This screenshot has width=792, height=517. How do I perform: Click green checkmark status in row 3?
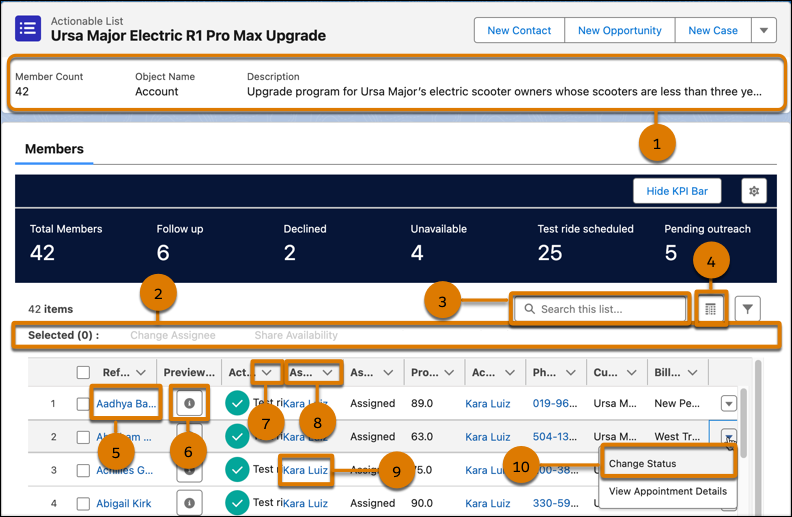click(237, 470)
